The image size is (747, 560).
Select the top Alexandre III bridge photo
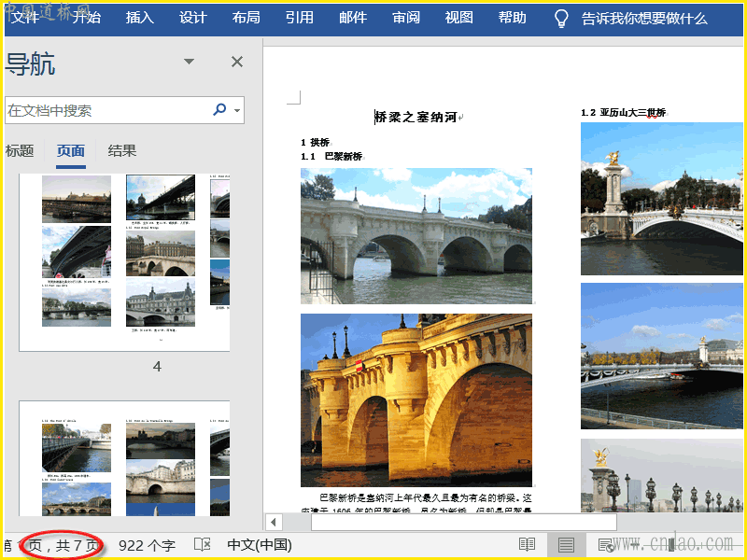click(x=662, y=199)
